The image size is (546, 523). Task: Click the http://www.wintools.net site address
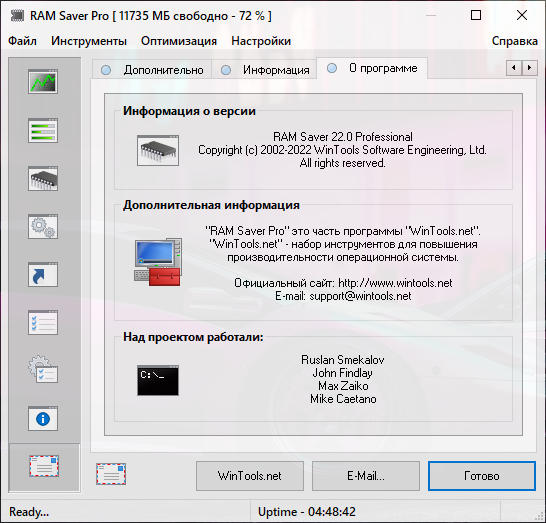[395, 283]
